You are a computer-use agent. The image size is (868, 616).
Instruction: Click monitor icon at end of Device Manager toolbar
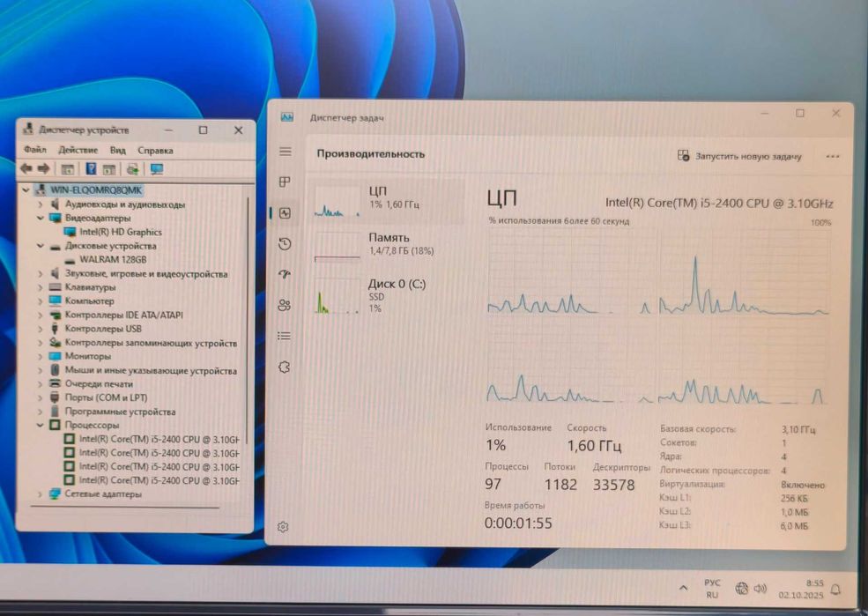point(157,169)
